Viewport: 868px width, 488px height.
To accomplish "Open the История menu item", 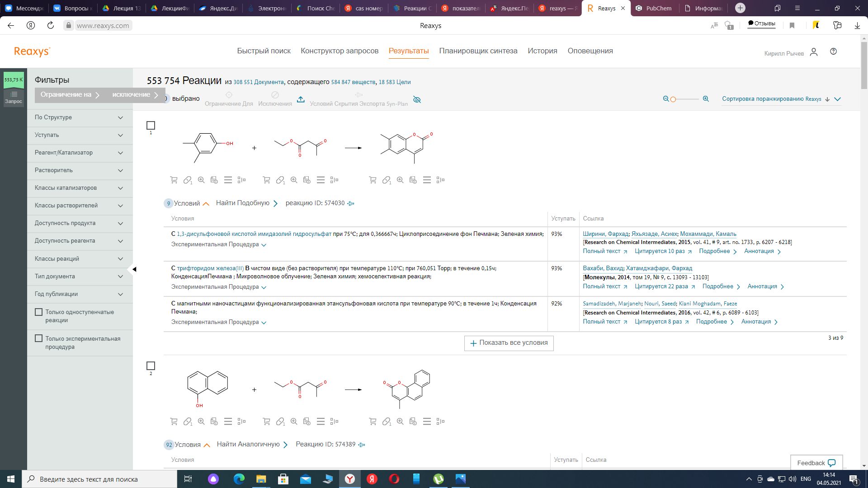I will coord(542,51).
